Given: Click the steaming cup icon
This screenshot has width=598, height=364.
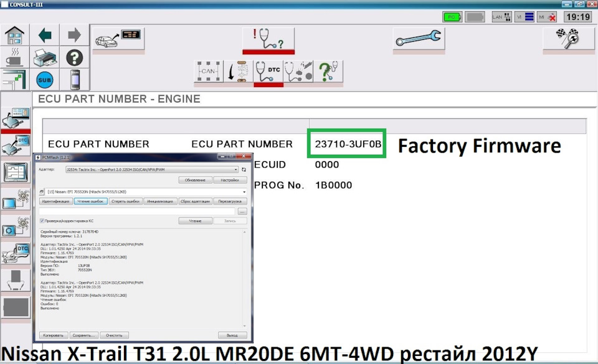Looking at the screenshot, I should 15,57.
